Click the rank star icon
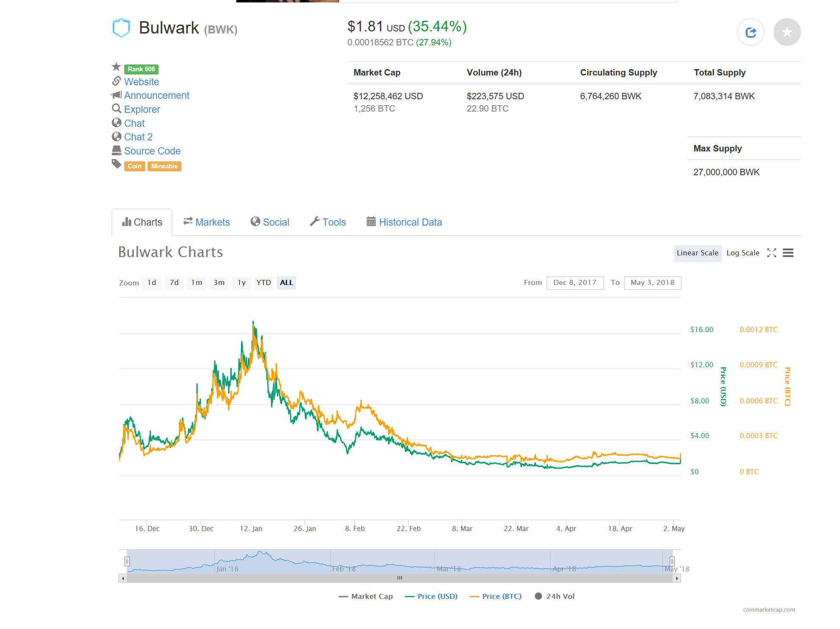The image size is (840, 629). [116, 67]
